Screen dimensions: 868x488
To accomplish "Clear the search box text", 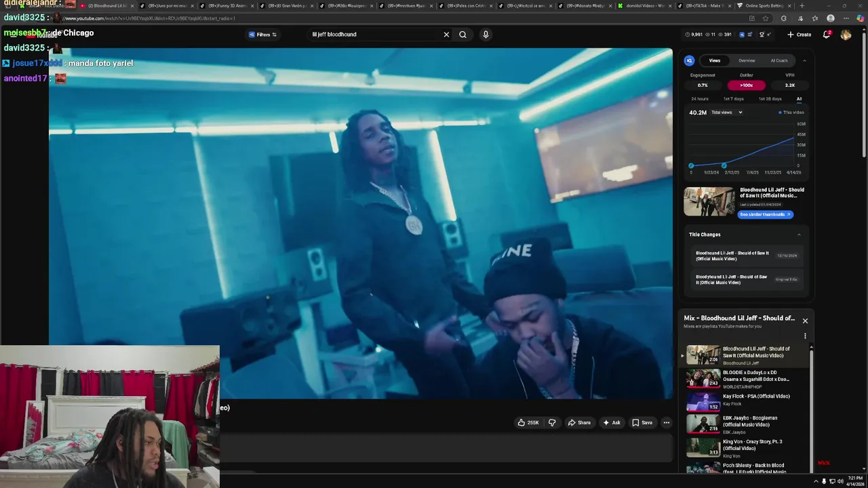I will point(446,35).
